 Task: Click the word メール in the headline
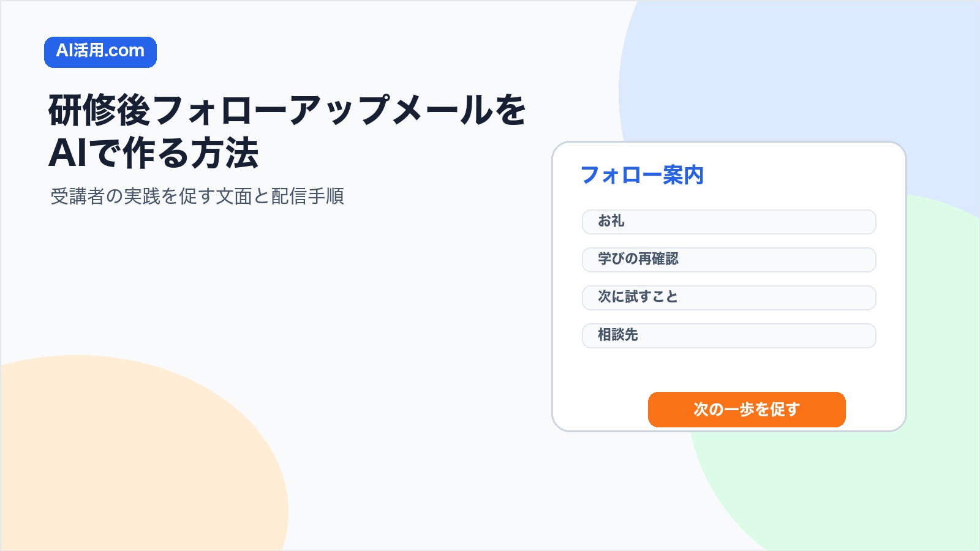441,110
